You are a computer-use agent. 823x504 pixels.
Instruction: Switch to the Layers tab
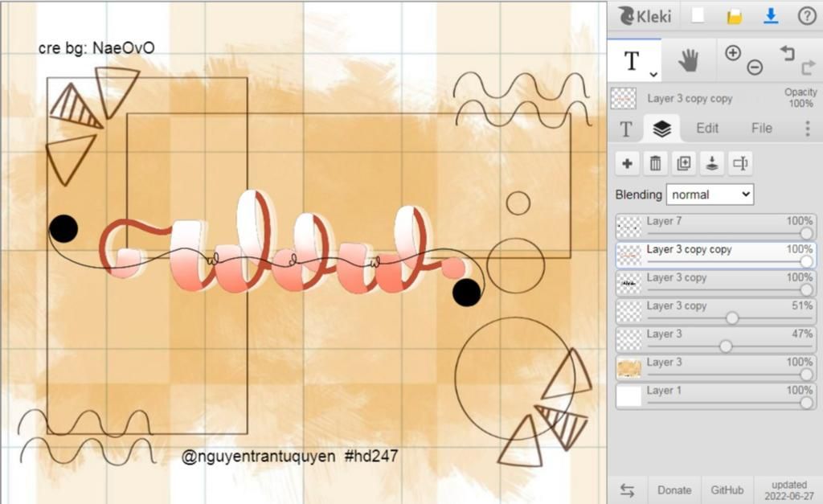click(662, 129)
